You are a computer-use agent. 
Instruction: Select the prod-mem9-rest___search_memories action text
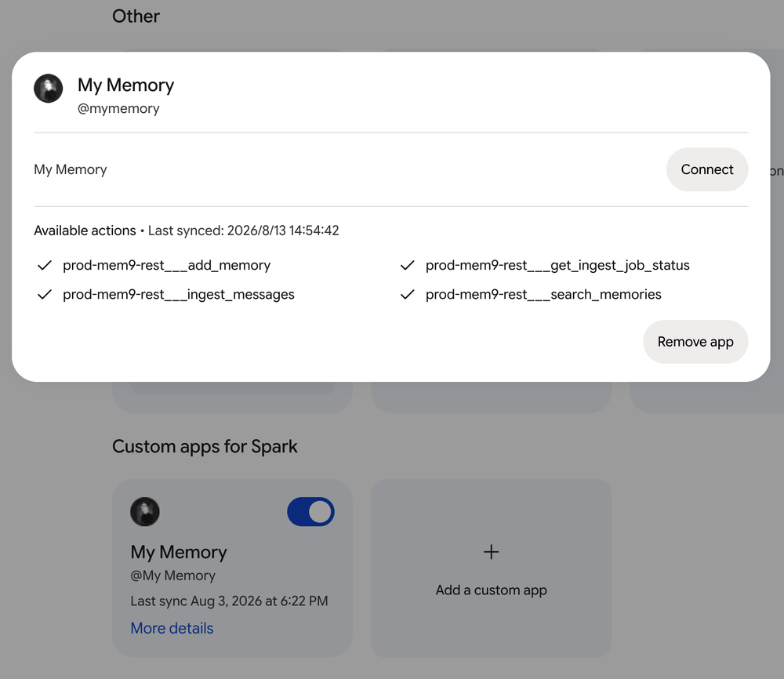pos(543,295)
